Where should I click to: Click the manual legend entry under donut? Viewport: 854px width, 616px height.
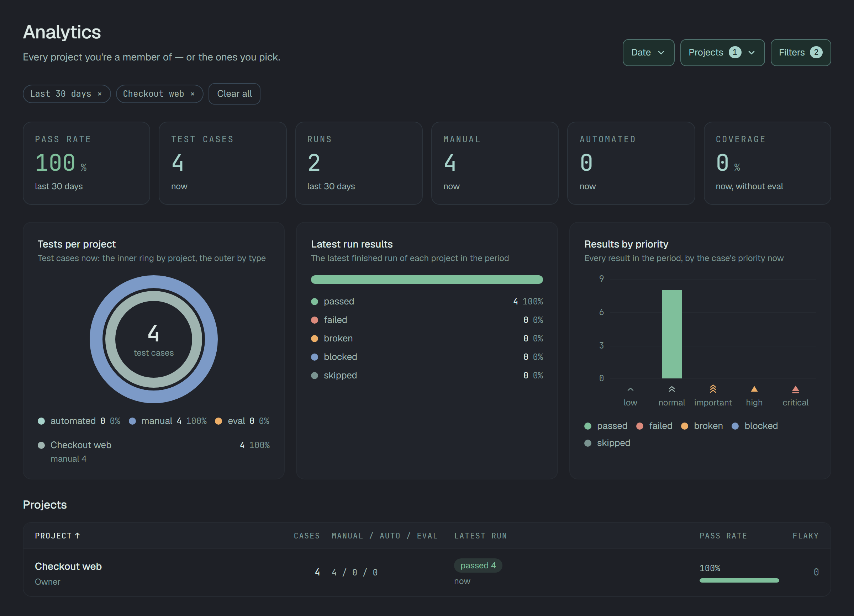point(168,421)
